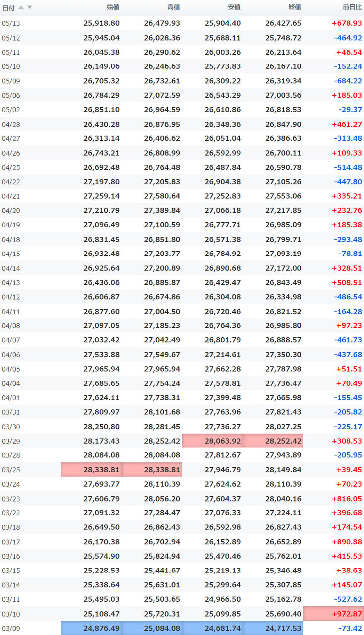The width and height of the screenshot is (364, 635).
Task: Click the closing price 26,319.34
Action: point(283,81)
